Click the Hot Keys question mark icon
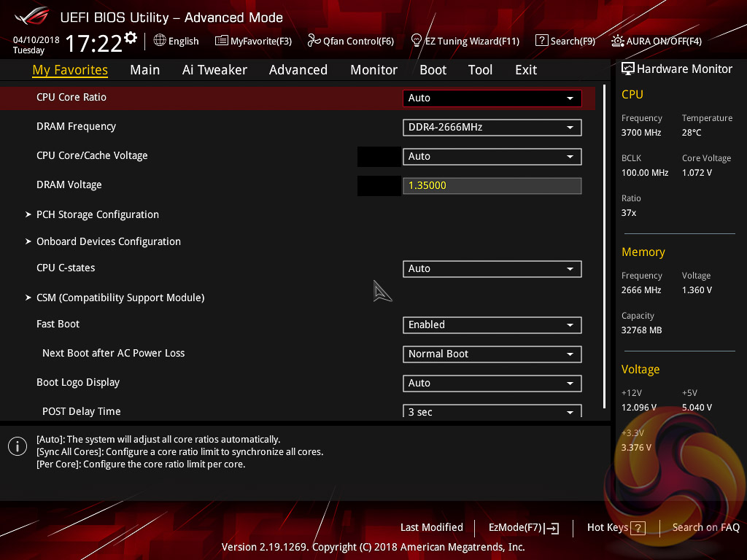 (638, 528)
